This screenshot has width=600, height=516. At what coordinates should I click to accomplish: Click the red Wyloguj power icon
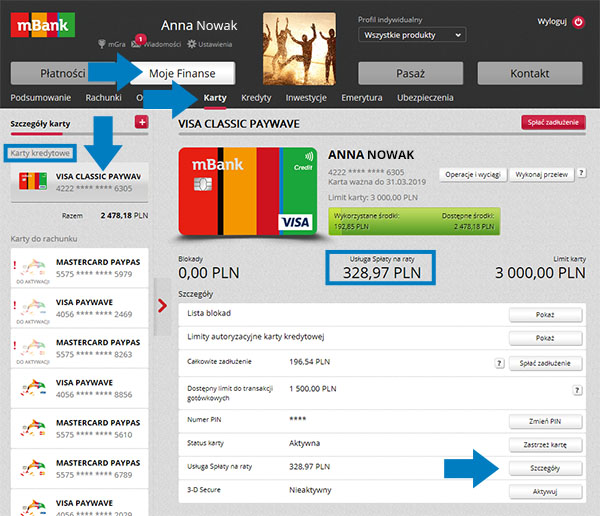[x=578, y=22]
